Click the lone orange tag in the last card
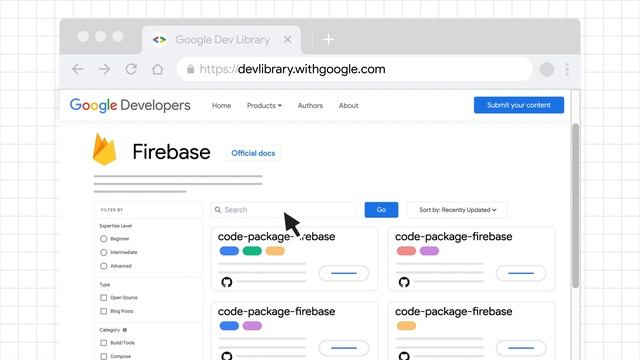Viewport: 640px width, 360px height. click(x=406, y=326)
